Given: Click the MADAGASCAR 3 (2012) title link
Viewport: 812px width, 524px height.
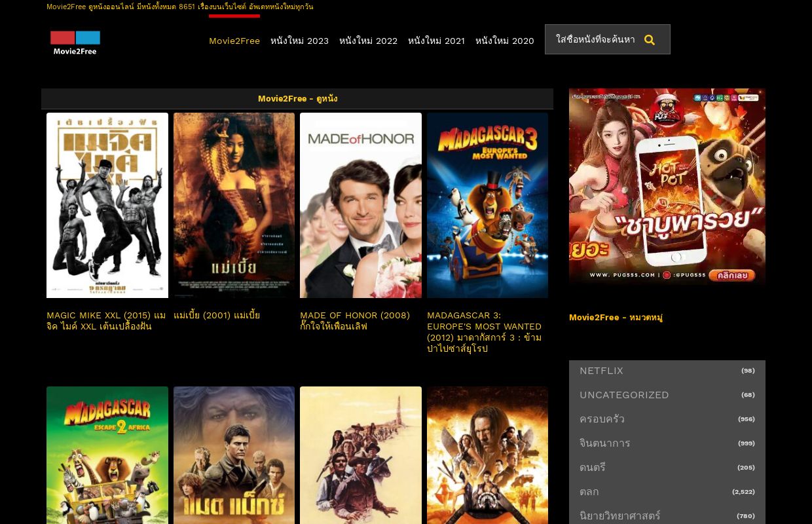Looking at the screenshot, I should (x=485, y=332).
